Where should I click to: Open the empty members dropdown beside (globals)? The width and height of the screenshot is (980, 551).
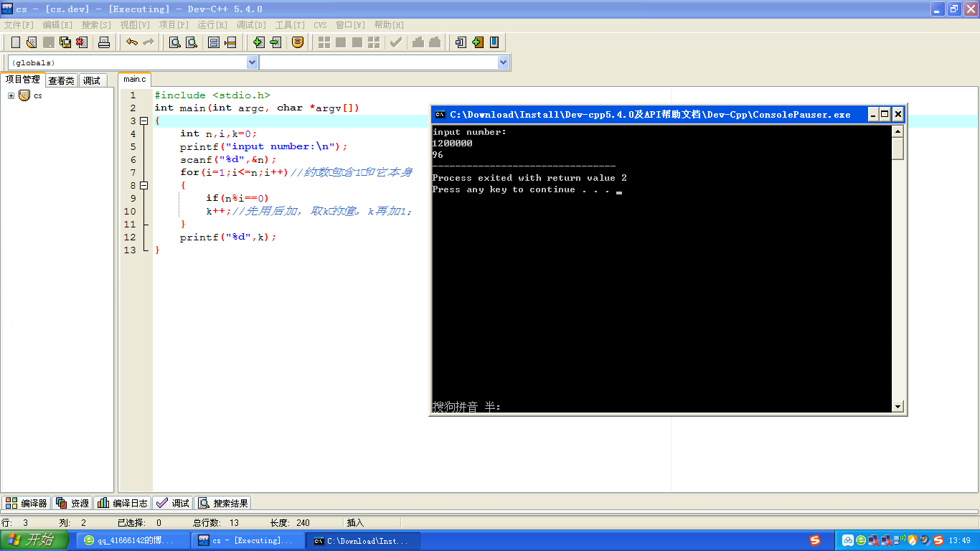pyautogui.click(x=503, y=62)
